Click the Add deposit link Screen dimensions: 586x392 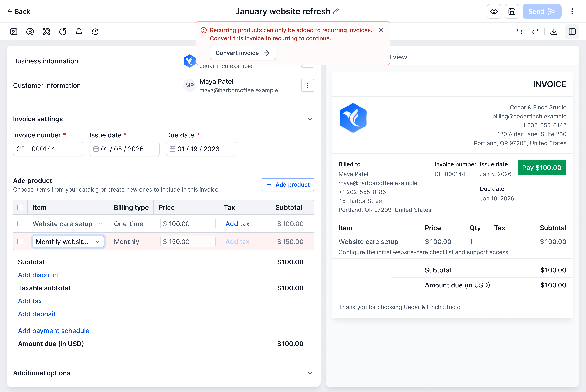pyautogui.click(x=37, y=314)
